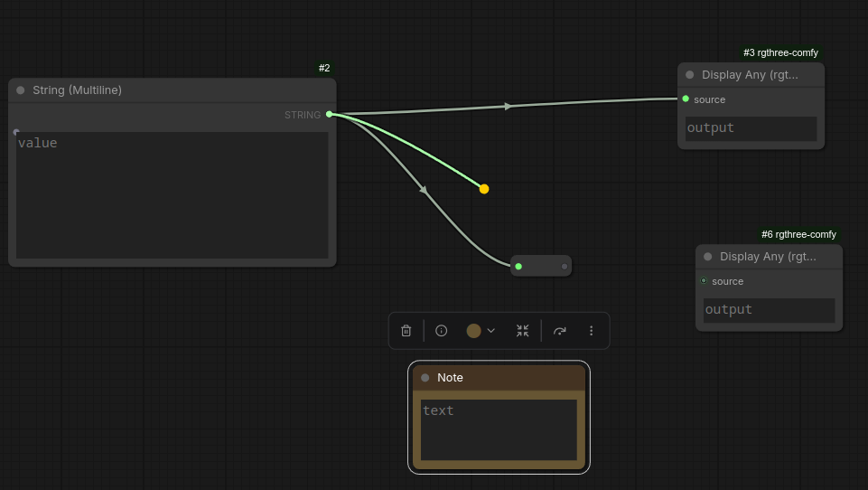
Task: Click source input slot on node #3
Action: point(686,99)
